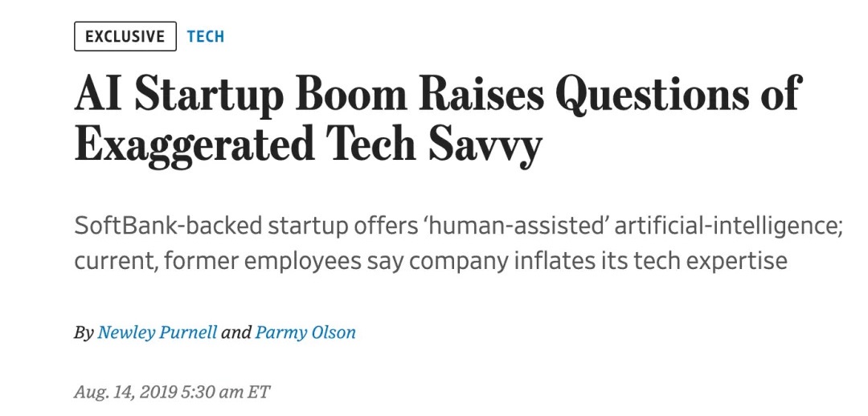The width and height of the screenshot is (868, 416).
Task: Click the 'By' text before the authors
Action: click(84, 333)
